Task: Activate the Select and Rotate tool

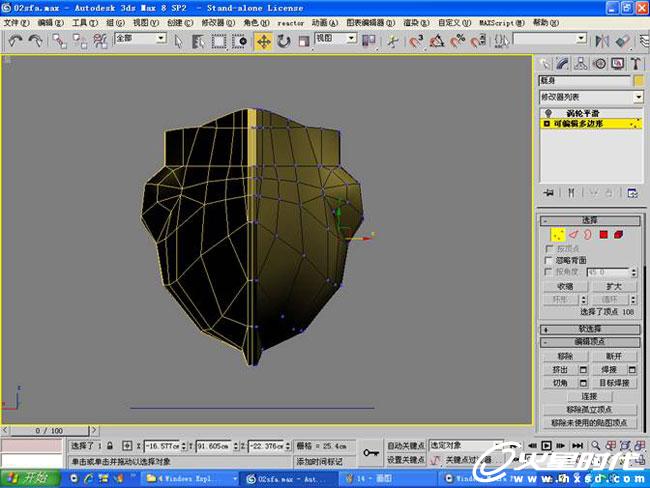Action: 284,41
